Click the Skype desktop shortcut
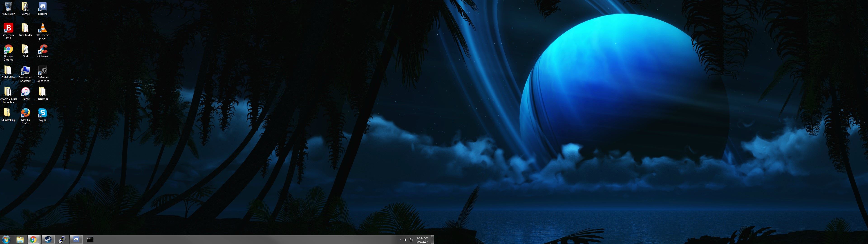 click(x=42, y=113)
